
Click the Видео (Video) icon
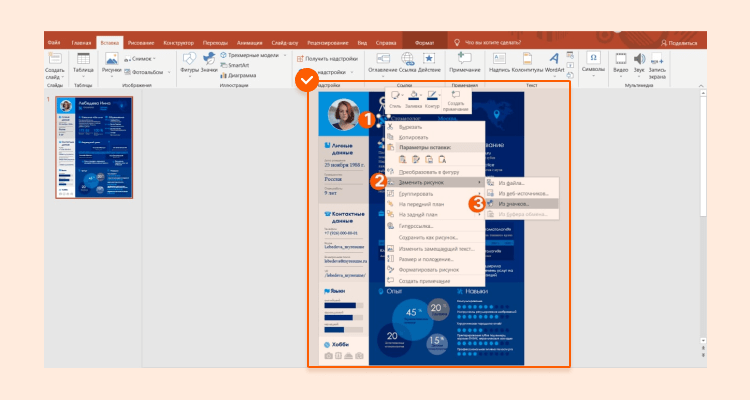click(621, 58)
